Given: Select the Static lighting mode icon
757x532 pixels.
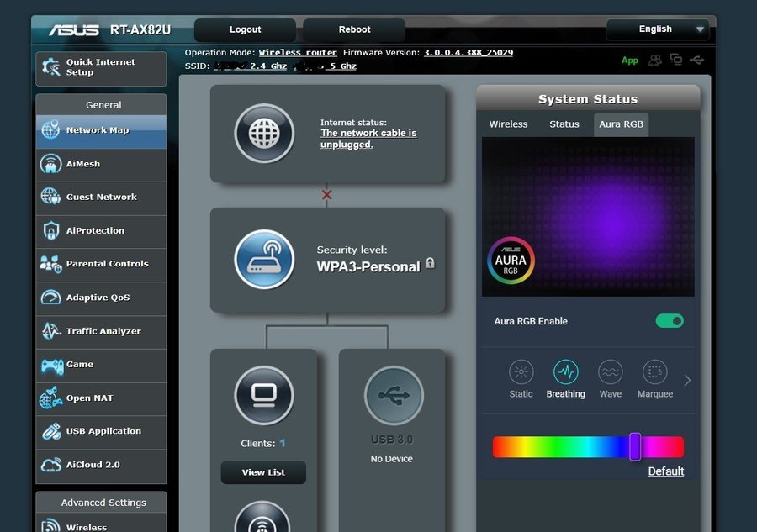Looking at the screenshot, I should (x=521, y=371).
